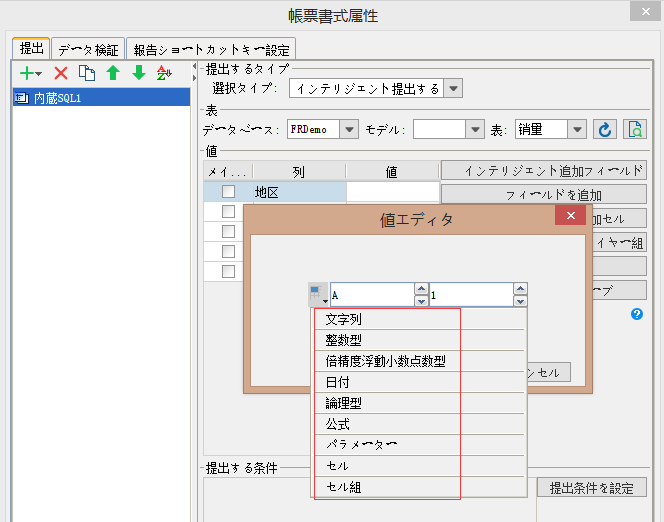
Task: Choose パラメーター from type menu
Action: click(x=419, y=445)
